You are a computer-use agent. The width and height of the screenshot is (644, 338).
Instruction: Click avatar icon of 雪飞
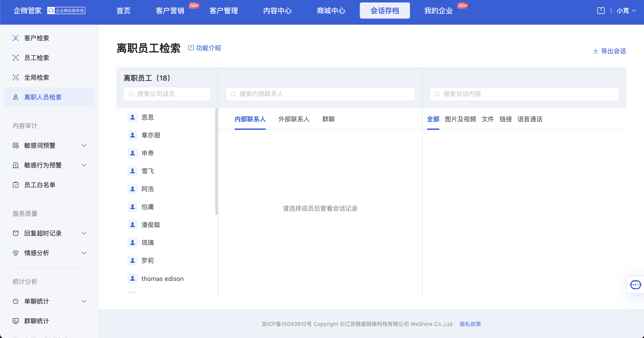pos(132,171)
